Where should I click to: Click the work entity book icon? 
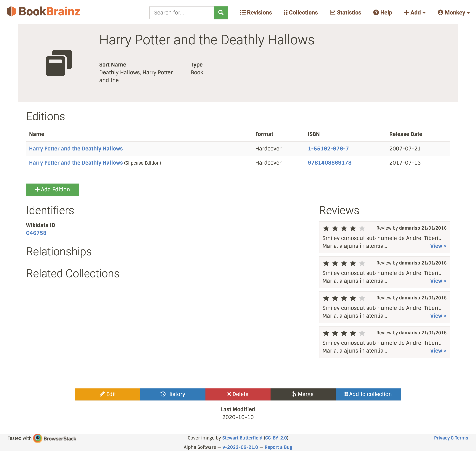(x=59, y=63)
